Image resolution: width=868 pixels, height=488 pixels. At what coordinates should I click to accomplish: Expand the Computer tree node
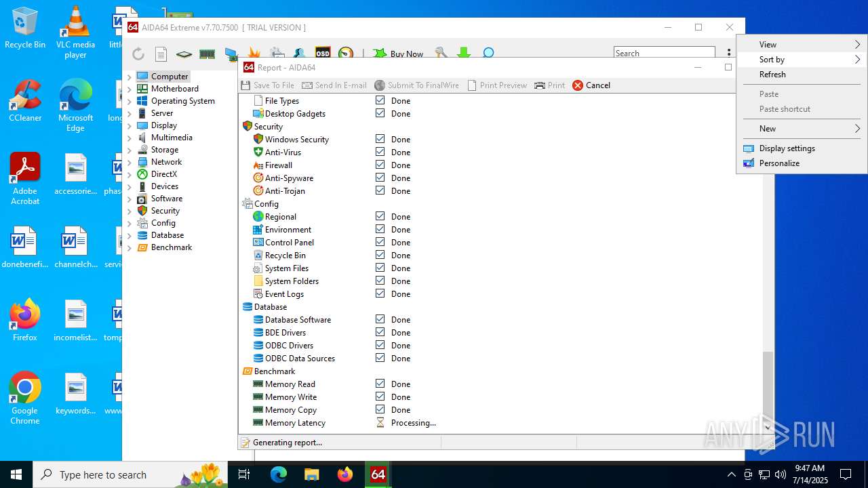(130, 77)
